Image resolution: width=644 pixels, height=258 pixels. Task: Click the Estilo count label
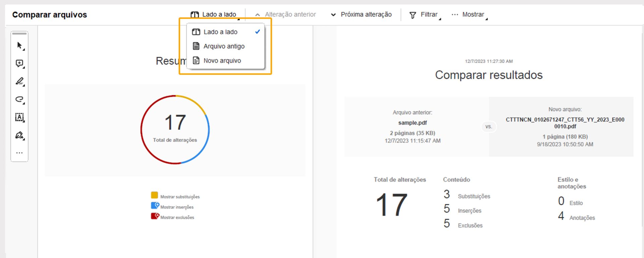point(576,203)
